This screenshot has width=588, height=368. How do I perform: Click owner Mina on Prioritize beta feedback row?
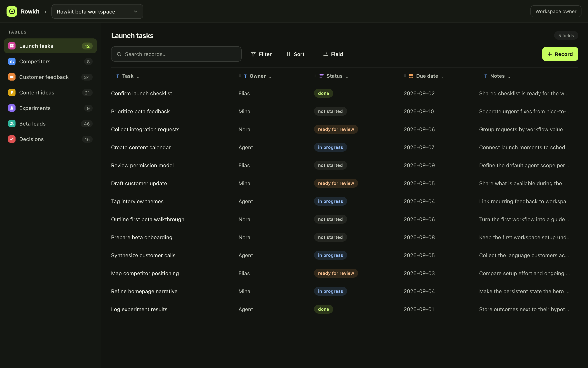(244, 111)
